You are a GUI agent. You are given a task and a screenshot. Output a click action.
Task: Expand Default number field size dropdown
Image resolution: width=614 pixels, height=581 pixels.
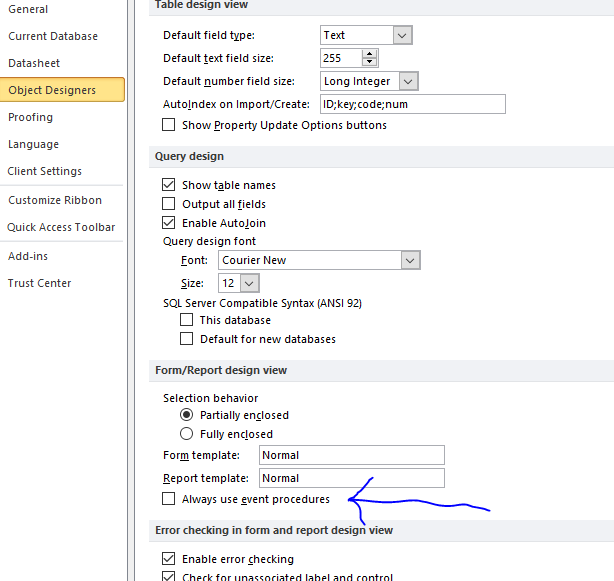pos(408,81)
